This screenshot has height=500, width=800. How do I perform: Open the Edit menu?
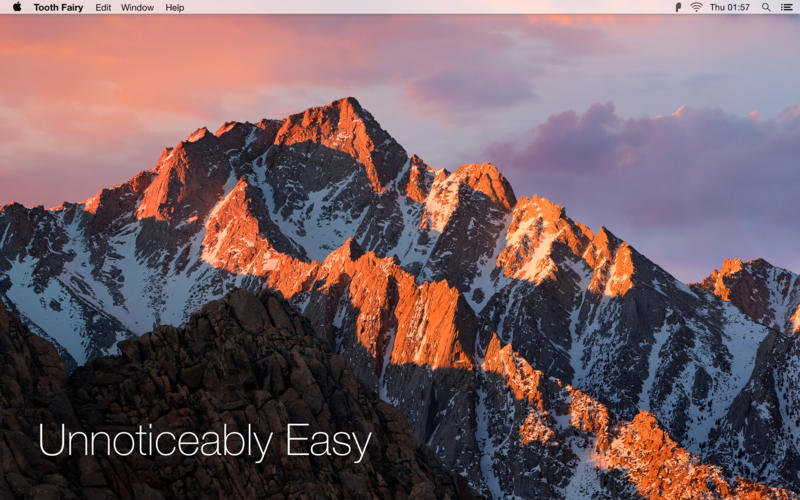[x=103, y=7]
